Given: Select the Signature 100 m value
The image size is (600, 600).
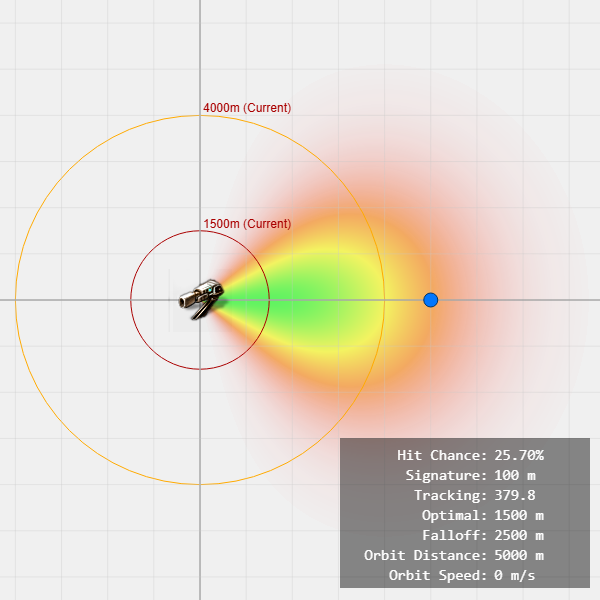Looking at the screenshot, I should click(515, 475).
